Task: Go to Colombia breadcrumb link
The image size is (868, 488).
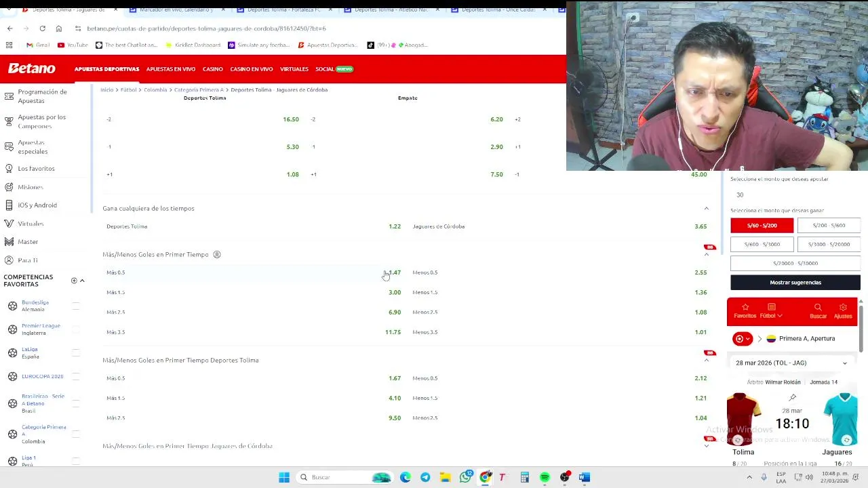Action: click(155, 89)
